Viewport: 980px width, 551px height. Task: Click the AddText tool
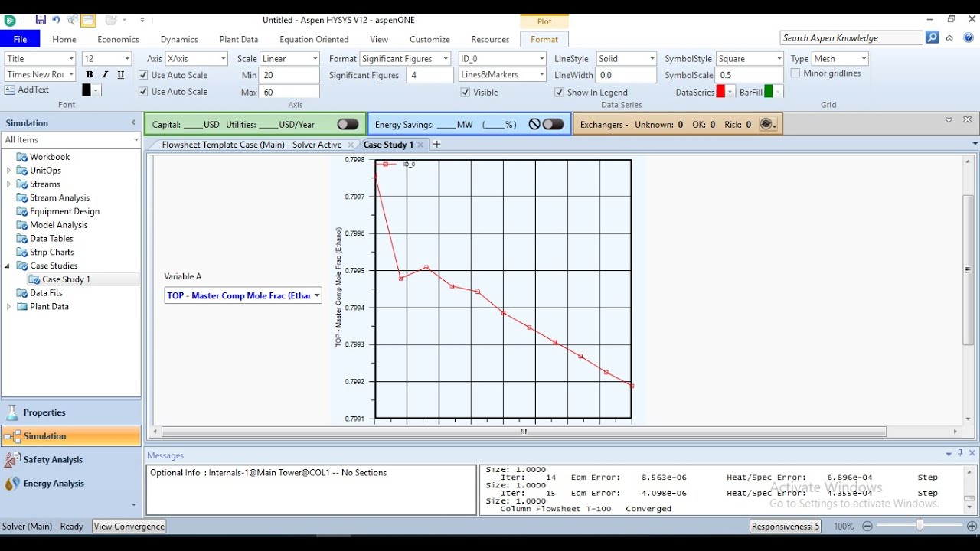tap(28, 90)
